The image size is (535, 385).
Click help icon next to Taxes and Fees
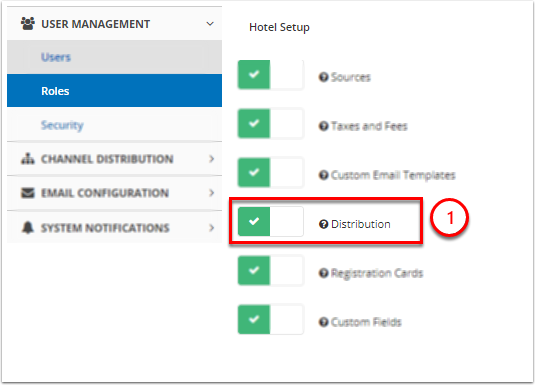(323, 126)
